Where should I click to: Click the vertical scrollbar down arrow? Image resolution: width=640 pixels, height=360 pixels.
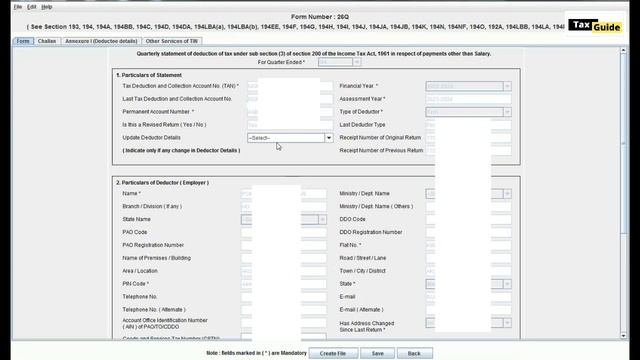pos(623,336)
